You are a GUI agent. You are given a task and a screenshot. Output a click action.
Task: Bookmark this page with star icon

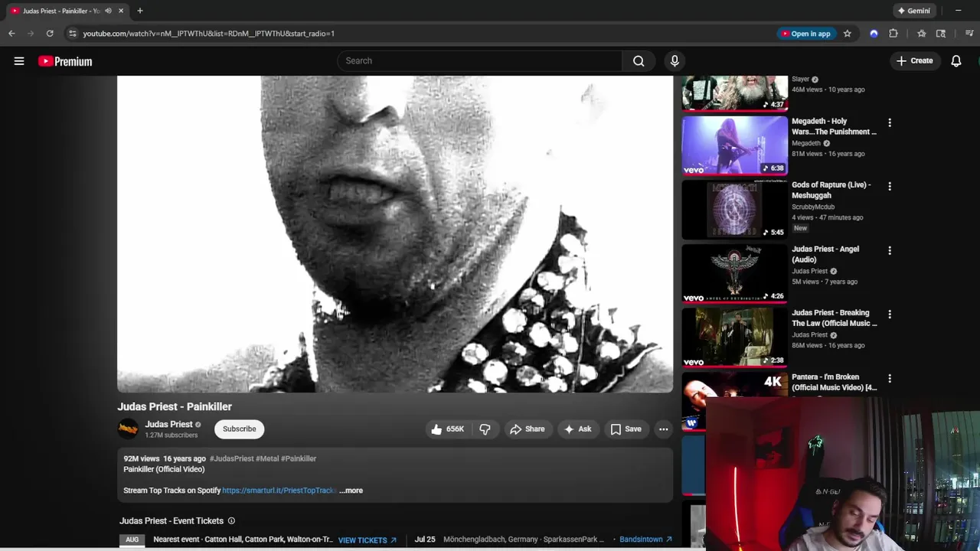click(x=847, y=34)
